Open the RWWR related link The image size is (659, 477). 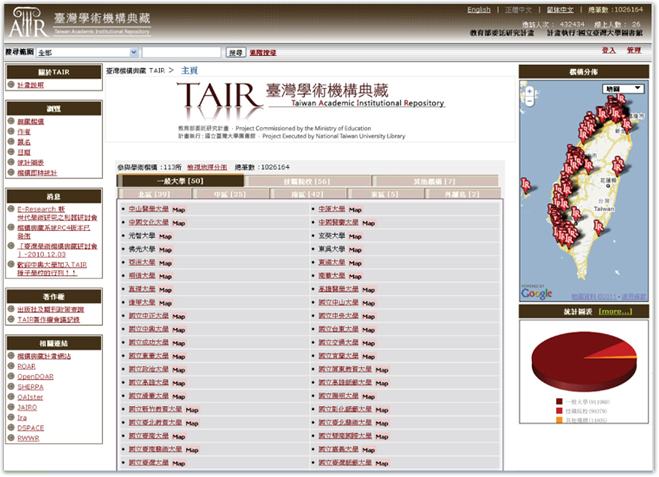(x=28, y=438)
